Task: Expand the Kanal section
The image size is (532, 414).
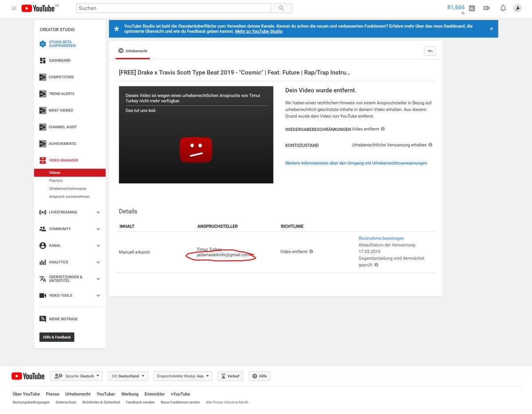Action: (98, 246)
